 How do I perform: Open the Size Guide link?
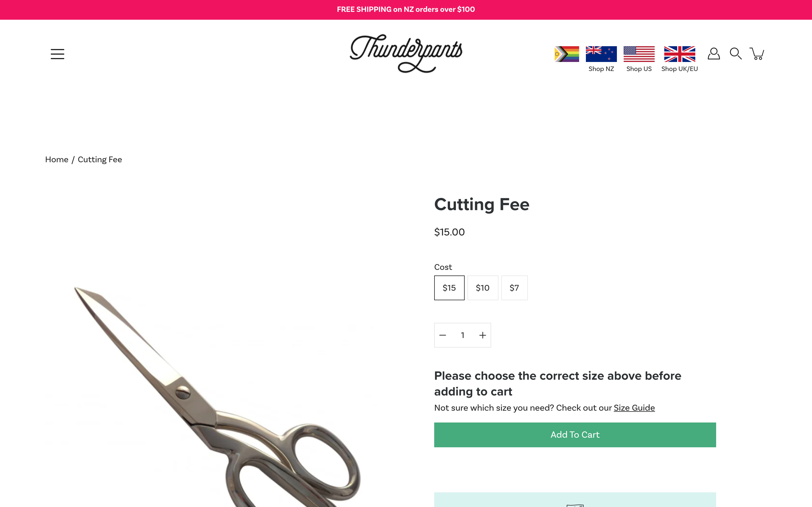click(x=634, y=408)
